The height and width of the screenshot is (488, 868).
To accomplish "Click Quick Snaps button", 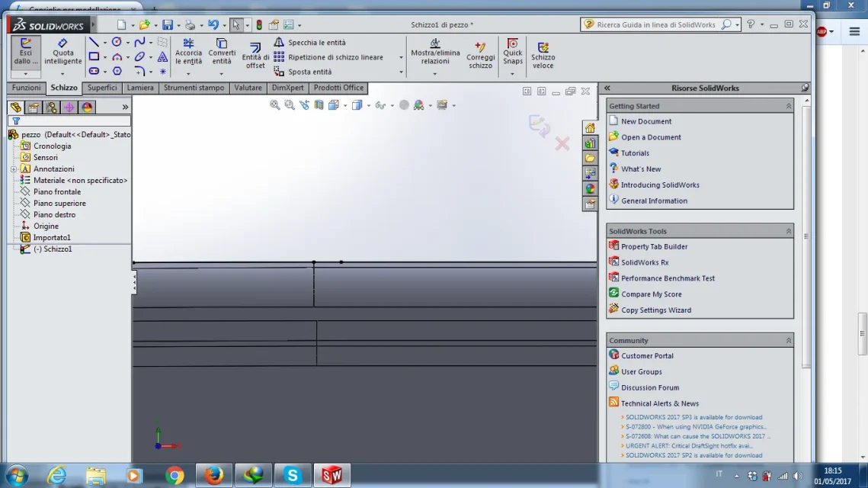I will (513, 52).
